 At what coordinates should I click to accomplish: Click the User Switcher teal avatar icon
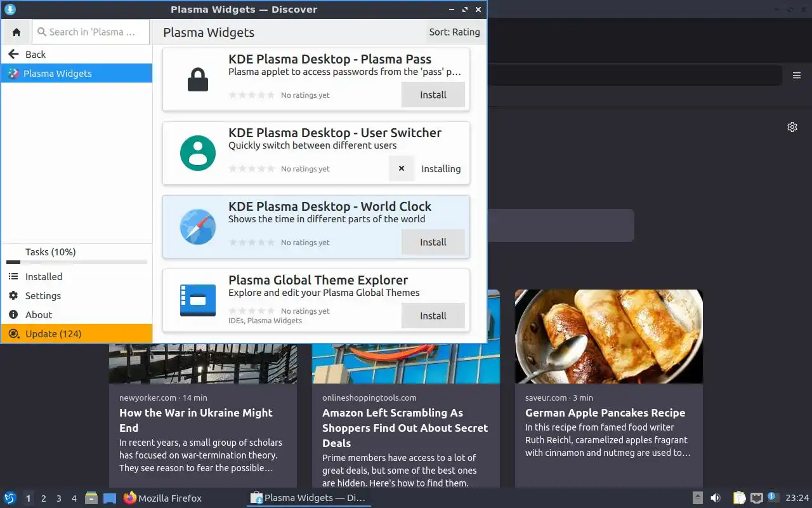(198, 153)
